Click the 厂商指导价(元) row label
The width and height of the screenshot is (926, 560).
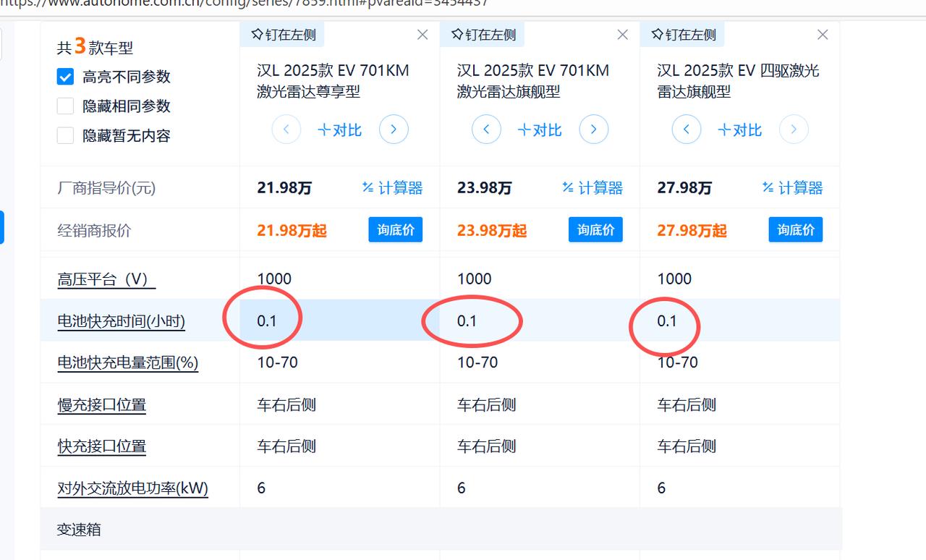pyautogui.click(x=106, y=188)
